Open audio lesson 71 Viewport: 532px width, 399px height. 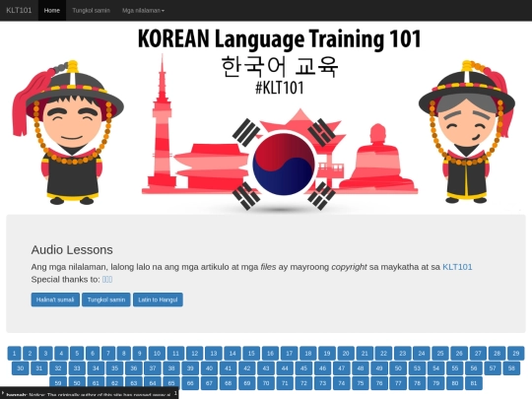point(285,383)
